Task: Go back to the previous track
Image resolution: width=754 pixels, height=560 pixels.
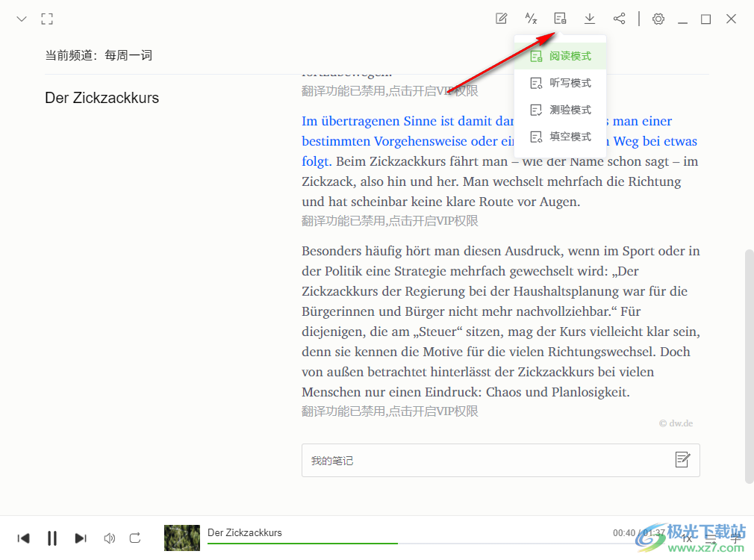Action: pos(24,538)
